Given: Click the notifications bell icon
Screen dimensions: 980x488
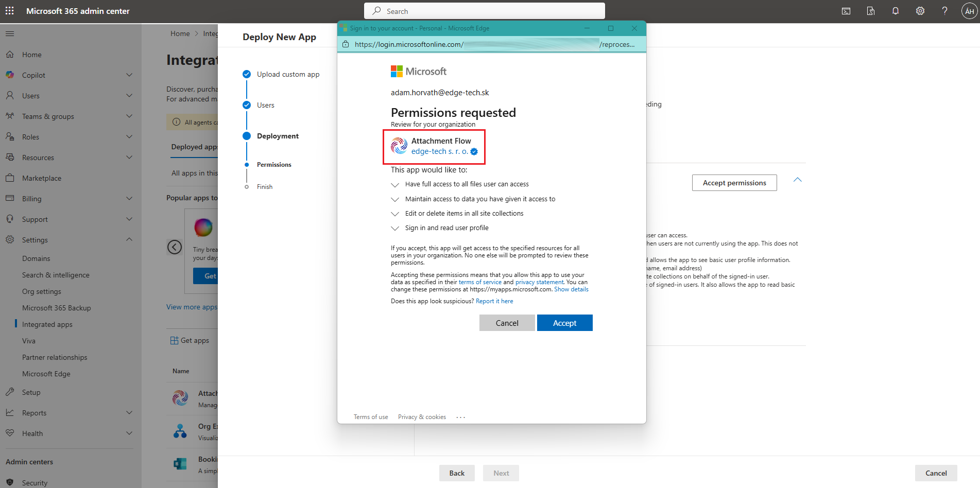Looking at the screenshot, I should 896,10.
